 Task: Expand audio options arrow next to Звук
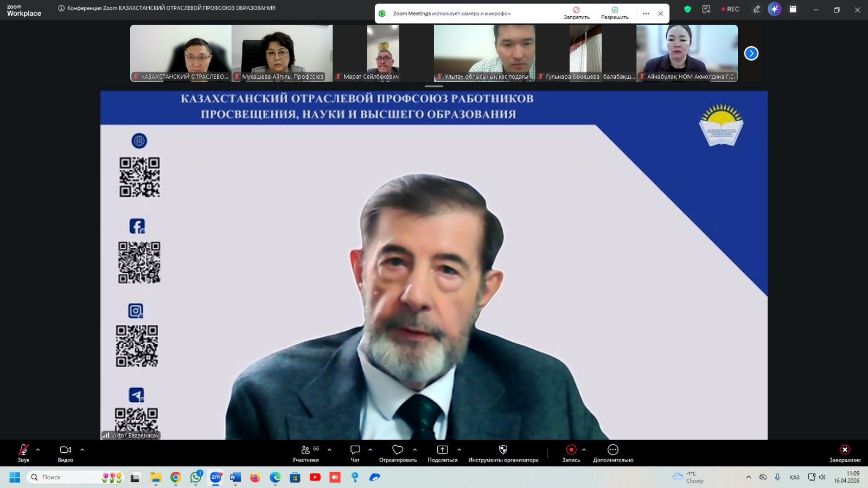(x=38, y=450)
